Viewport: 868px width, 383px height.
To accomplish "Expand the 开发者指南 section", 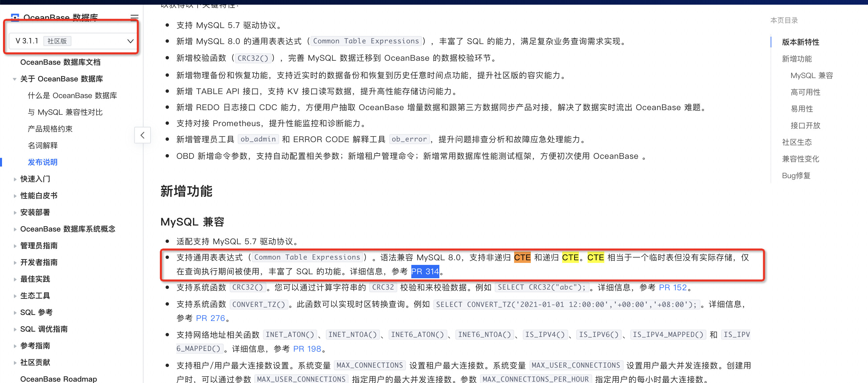I will click(15, 263).
